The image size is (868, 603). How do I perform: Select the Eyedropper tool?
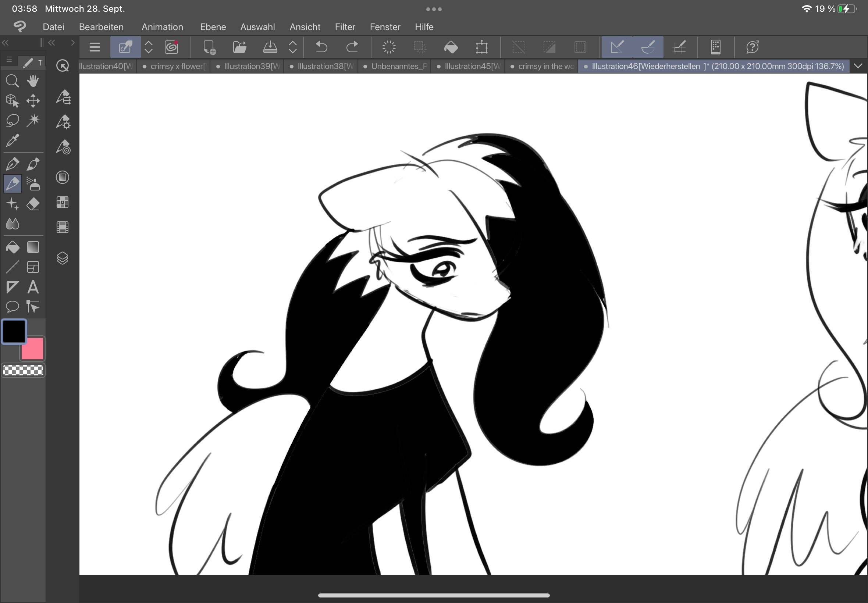click(13, 140)
